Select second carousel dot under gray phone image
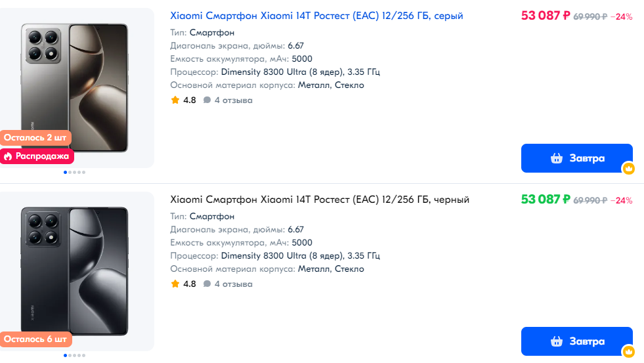This screenshot has height=363, width=644. 70,173
